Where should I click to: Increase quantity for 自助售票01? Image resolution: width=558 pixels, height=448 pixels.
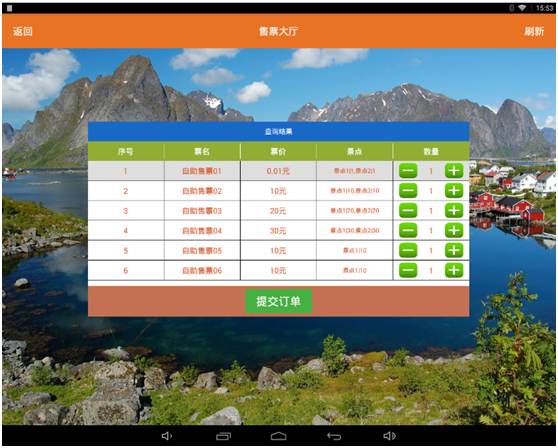[x=454, y=171]
